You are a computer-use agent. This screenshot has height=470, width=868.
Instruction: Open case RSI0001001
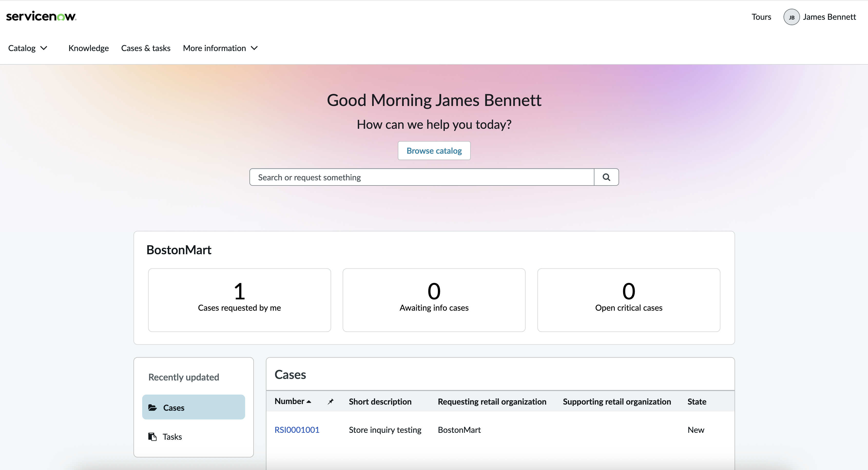pos(297,429)
